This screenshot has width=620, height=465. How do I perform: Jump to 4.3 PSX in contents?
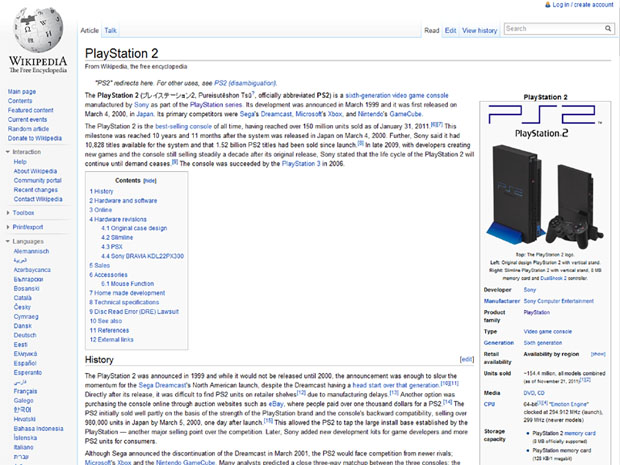[112, 246]
